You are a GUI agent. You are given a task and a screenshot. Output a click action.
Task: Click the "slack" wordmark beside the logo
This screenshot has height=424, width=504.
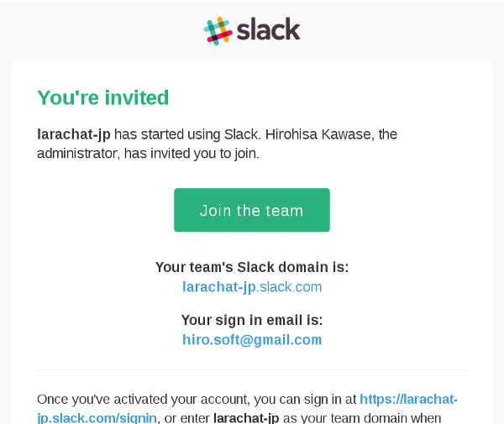tap(269, 29)
